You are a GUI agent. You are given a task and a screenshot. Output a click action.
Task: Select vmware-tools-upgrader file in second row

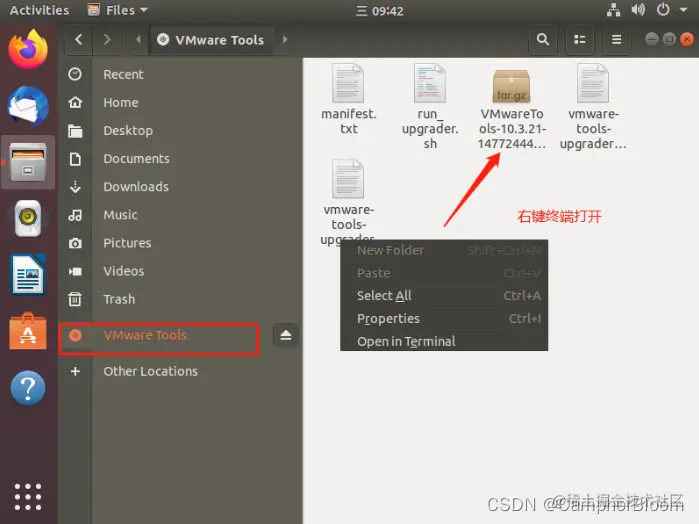point(348,202)
